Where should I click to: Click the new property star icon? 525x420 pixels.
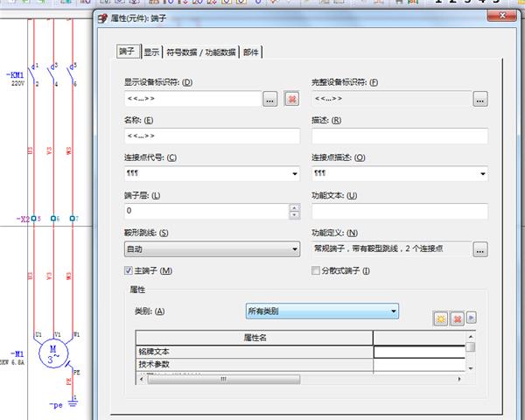pyautogui.click(x=440, y=318)
